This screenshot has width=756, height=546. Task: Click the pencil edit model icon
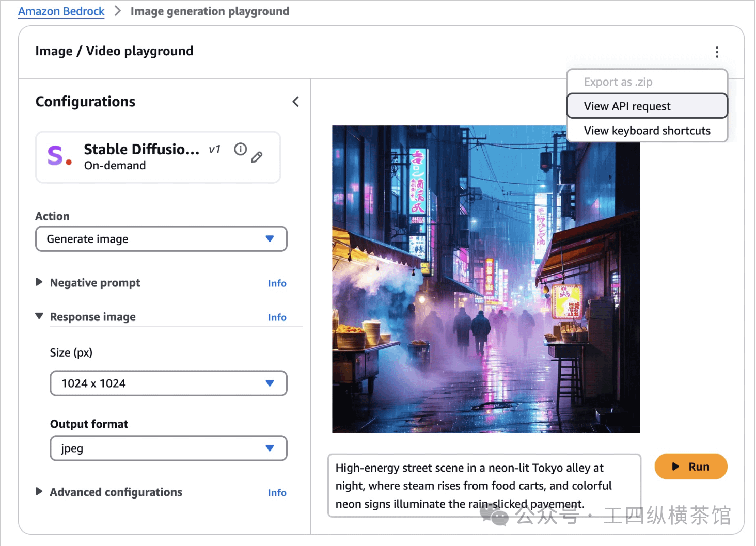pos(257,157)
